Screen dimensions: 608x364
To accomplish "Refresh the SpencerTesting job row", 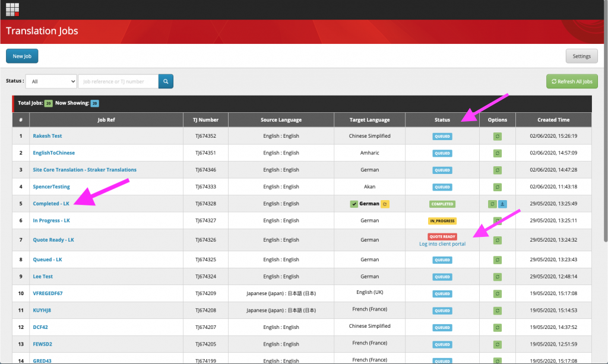I will point(498,187).
